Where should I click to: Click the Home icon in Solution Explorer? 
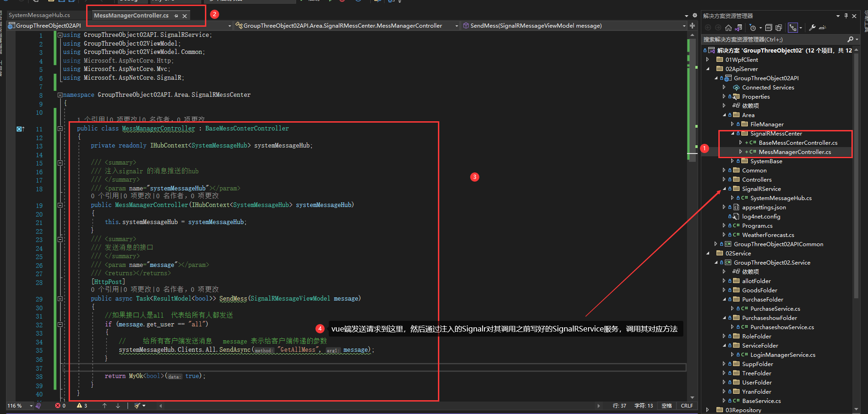coord(728,28)
